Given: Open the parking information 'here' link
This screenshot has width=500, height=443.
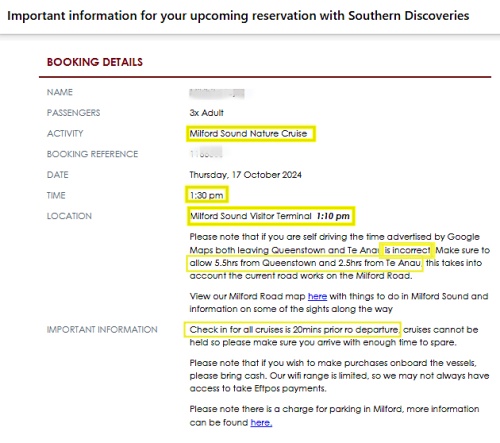Looking at the screenshot, I should [x=261, y=422].
